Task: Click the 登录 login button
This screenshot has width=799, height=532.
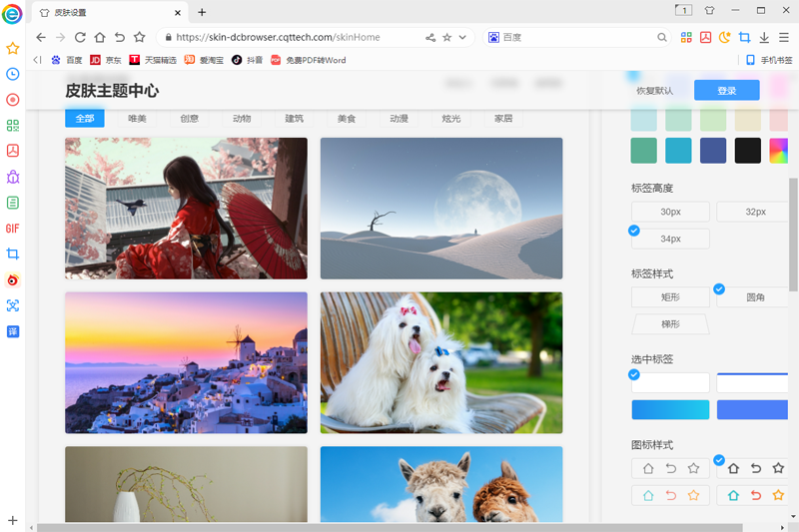Action: point(726,91)
